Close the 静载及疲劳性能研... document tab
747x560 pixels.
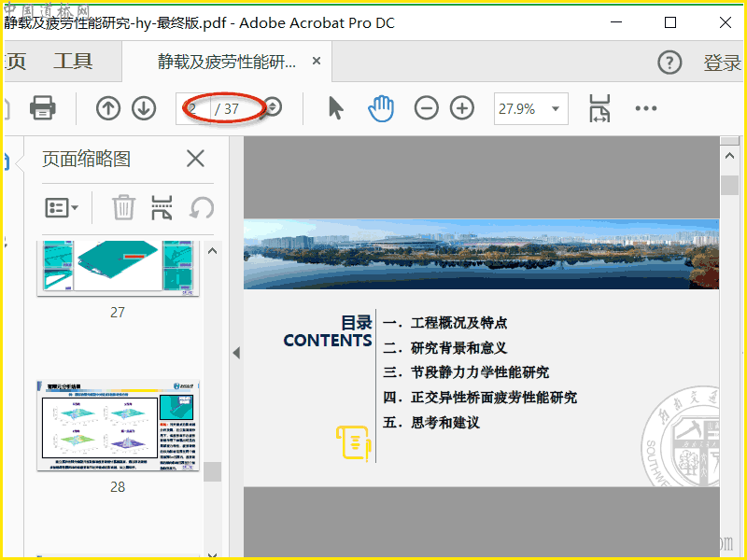tap(317, 61)
